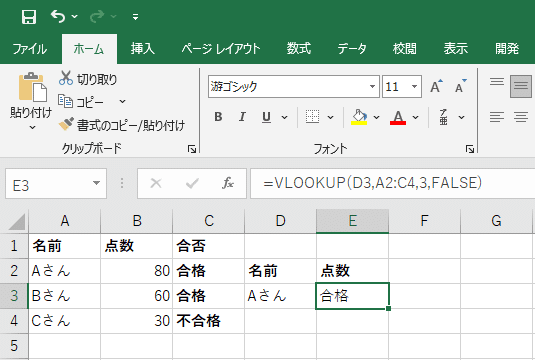Open the borders dropdown arrow
The width and height of the screenshot is (535, 360).
[330, 117]
